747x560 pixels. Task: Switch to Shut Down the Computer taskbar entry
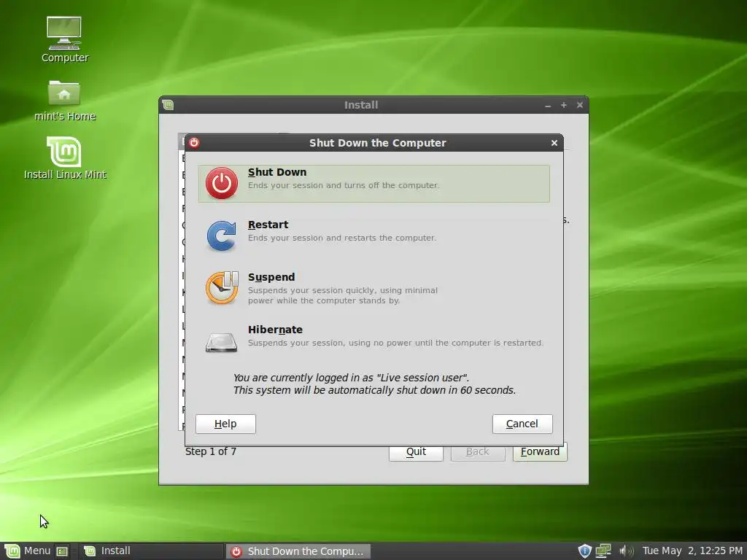point(298,551)
